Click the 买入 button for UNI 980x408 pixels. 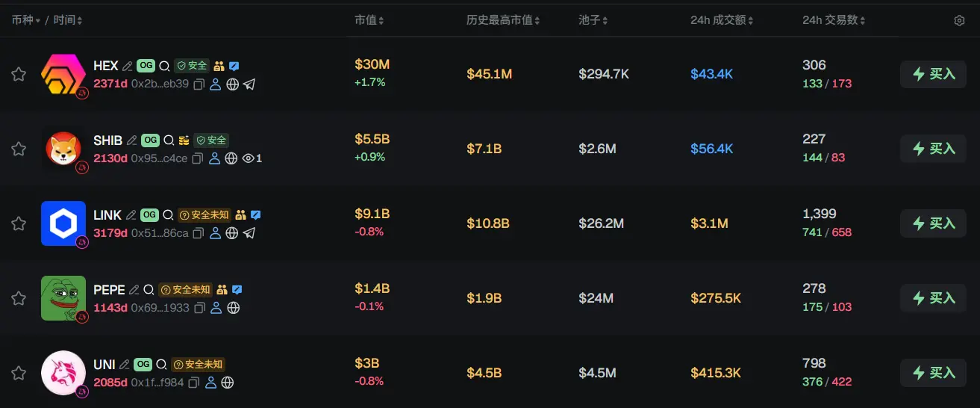pos(933,373)
